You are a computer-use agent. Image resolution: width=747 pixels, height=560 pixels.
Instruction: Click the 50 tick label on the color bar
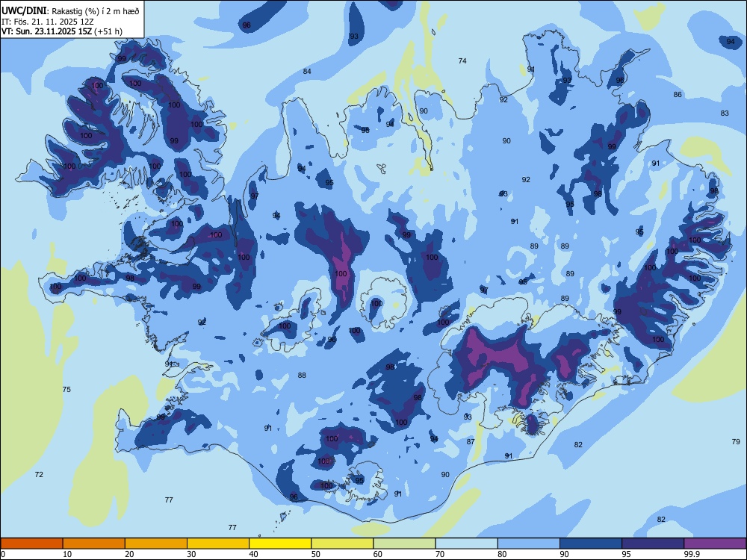pos(315,554)
